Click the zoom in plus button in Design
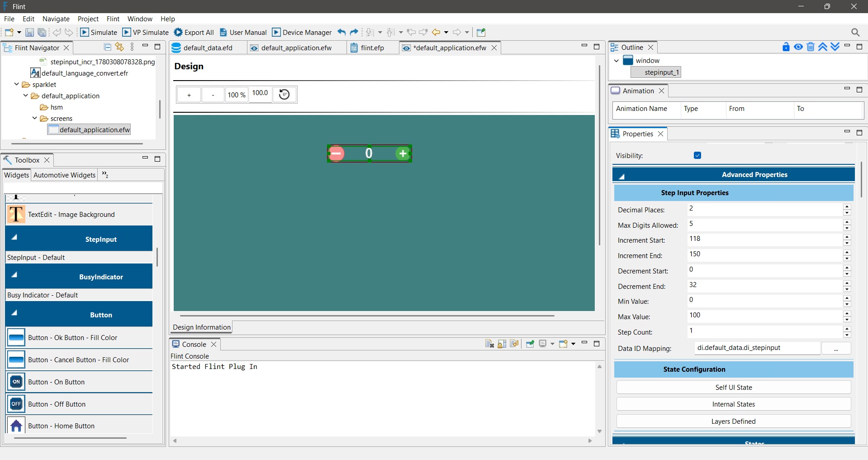The width and height of the screenshot is (868, 460). click(x=189, y=95)
